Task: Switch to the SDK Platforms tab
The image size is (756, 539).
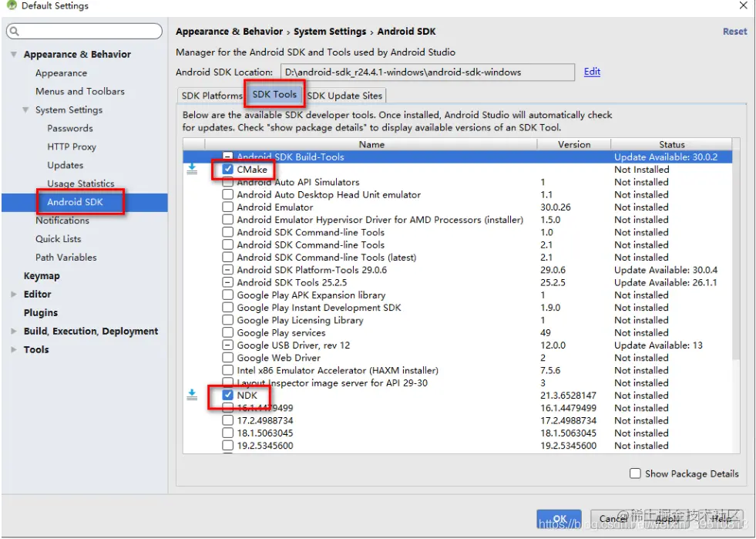Action: (x=212, y=96)
